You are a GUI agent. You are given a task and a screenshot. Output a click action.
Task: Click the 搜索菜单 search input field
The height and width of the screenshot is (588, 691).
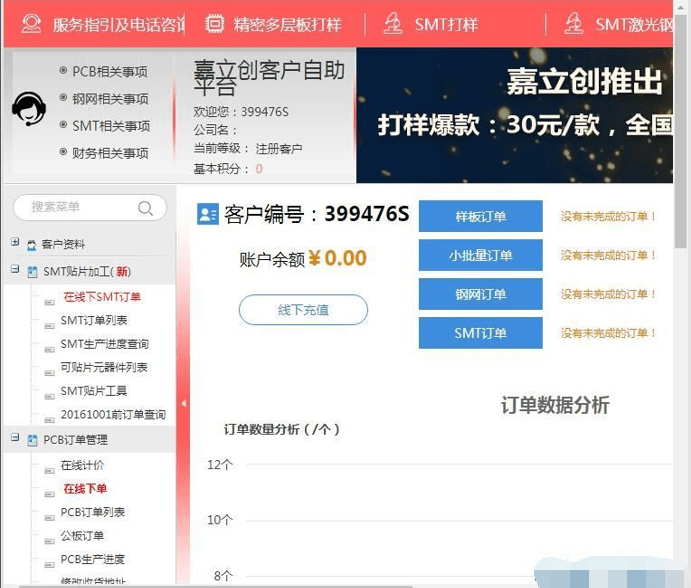[x=90, y=207]
